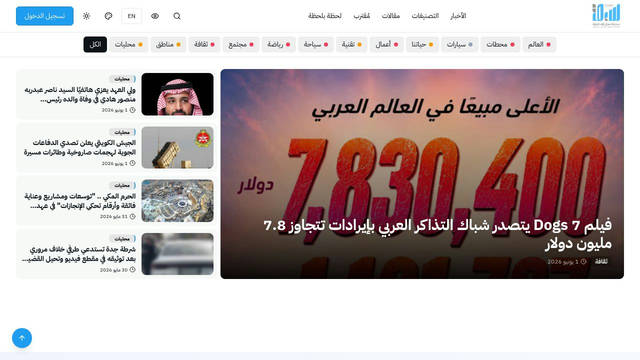640x360 pixels.
Task: Open headline شرطة جدة تستدعي طرفي خلاف
Action: pyautogui.click(x=79, y=254)
